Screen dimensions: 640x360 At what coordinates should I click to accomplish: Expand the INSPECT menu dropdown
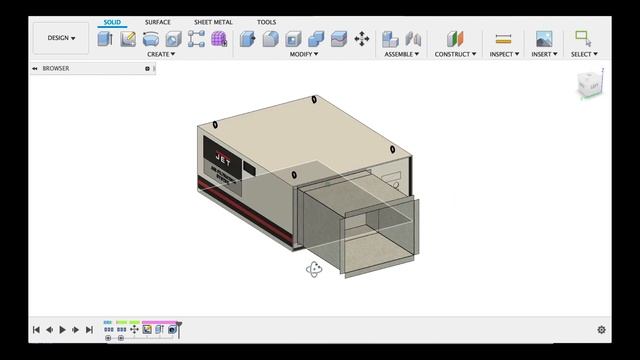point(504,54)
